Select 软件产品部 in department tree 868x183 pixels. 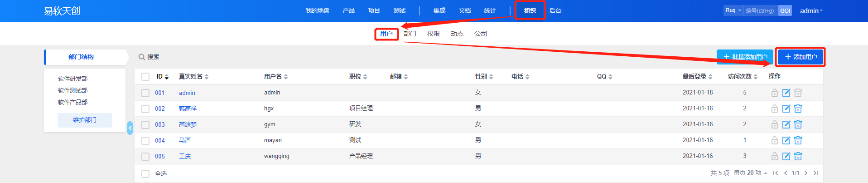pos(72,102)
